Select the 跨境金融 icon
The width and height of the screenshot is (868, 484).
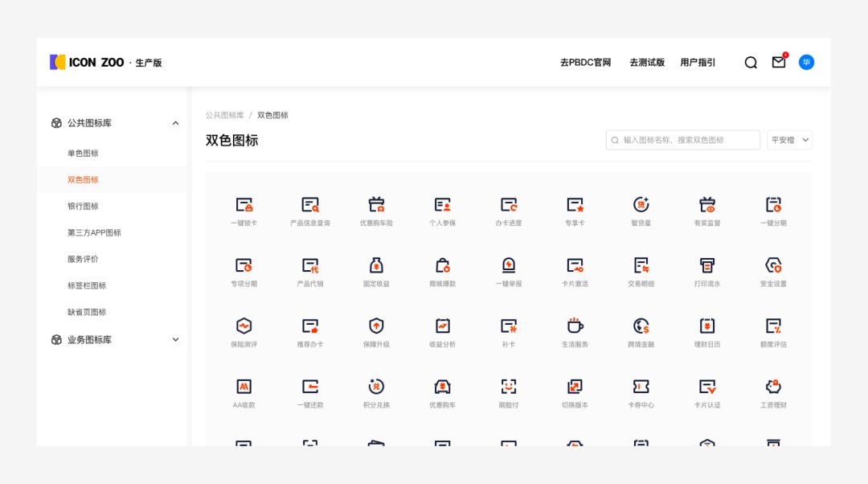tap(641, 328)
